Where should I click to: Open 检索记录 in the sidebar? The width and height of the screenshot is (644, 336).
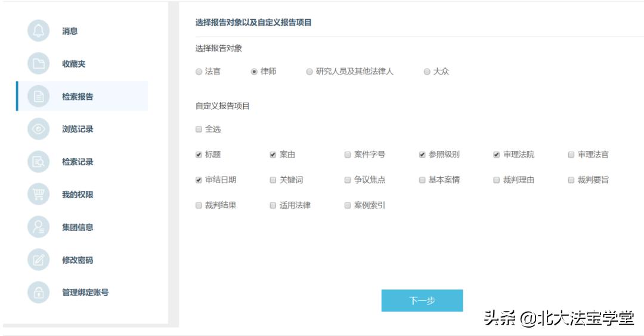[77, 162]
